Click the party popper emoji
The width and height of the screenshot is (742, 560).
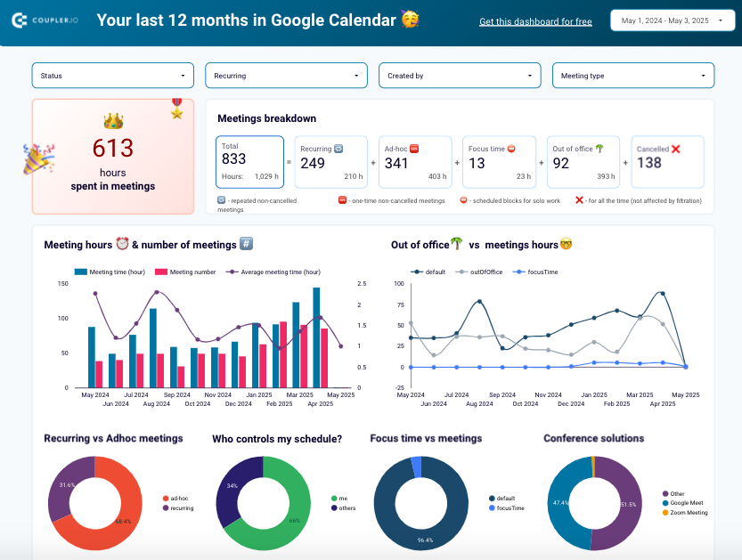click(39, 158)
